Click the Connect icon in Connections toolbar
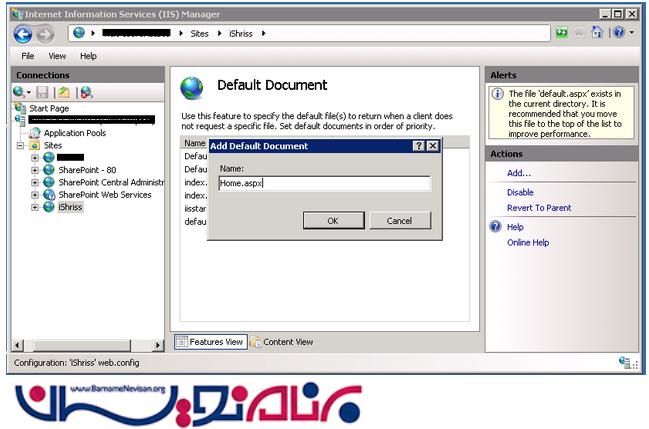The image size is (649, 429). [x=19, y=92]
